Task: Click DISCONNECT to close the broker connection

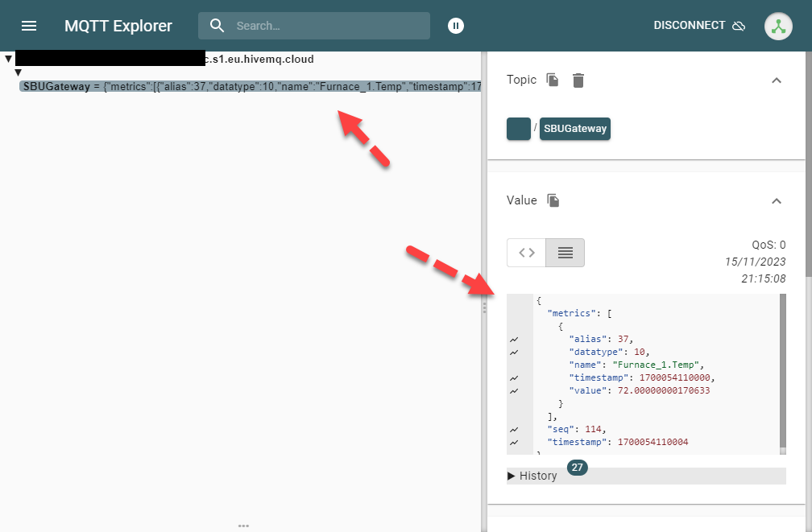Action: coord(689,25)
